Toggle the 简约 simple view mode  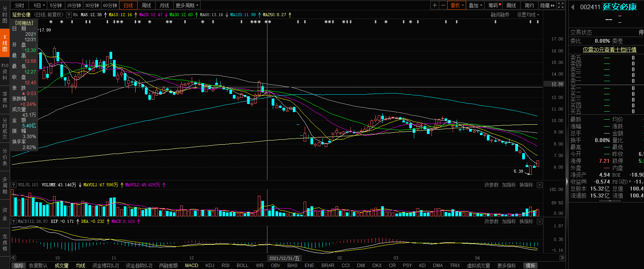529,5
